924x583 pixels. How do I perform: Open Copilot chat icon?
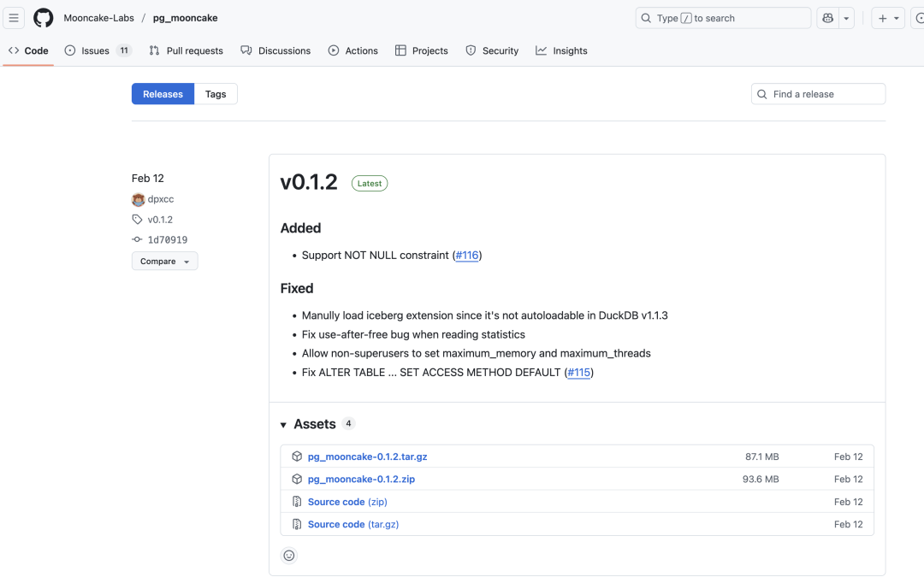pos(827,18)
